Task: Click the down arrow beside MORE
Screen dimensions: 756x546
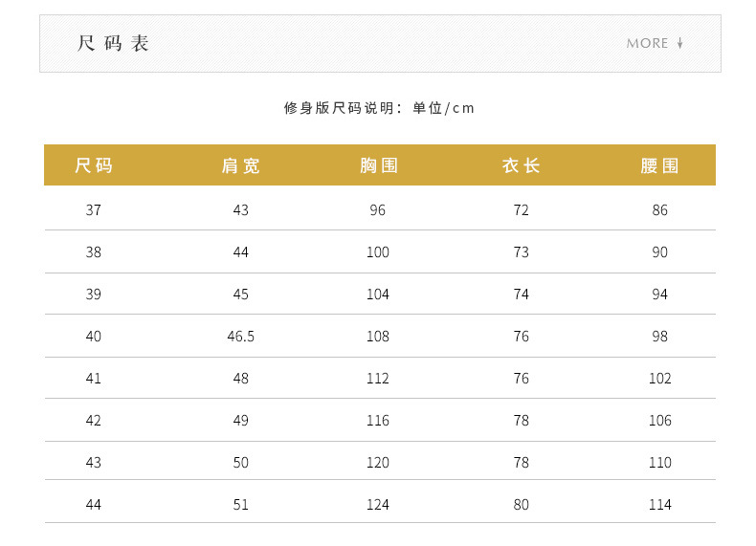Action: pos(679,43)
